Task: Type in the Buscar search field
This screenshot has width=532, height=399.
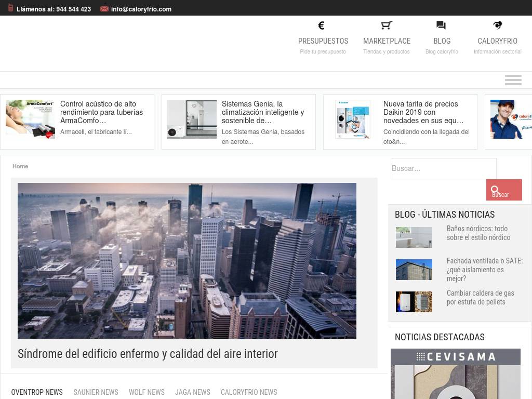Action: coord(443,169)
